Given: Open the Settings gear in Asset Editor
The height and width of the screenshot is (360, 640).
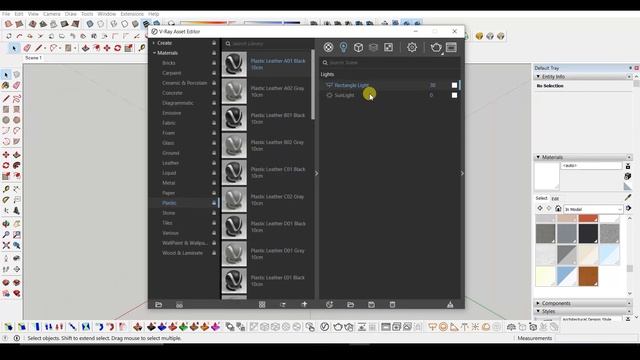Looking at the screenshot, I should click(412, 47).
